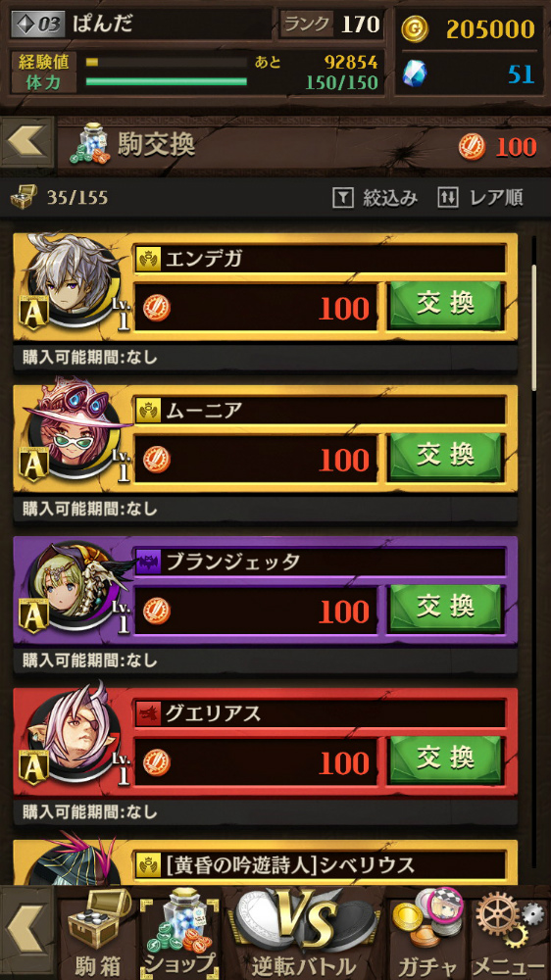
Task: Tap the back arrow beside 駒交換
Action: coord(26,142)
